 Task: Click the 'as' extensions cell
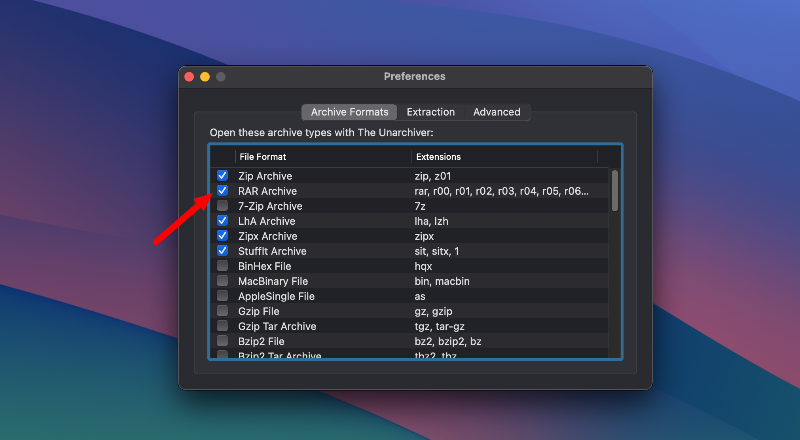pos(420,297)
